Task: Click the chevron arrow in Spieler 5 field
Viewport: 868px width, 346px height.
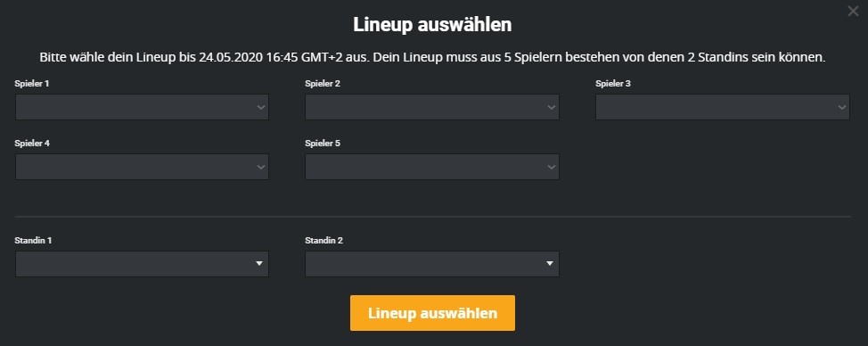Action: pos(552,167)
